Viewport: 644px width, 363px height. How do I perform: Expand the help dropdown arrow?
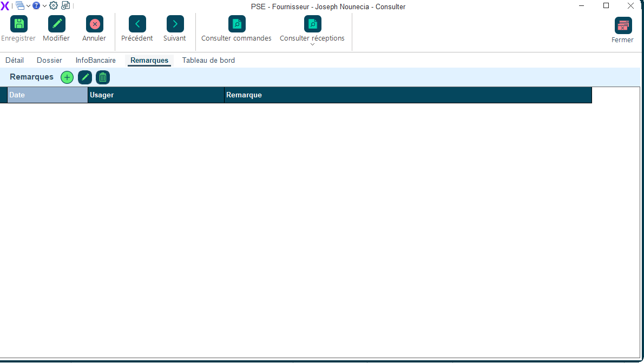click(44, 6)
